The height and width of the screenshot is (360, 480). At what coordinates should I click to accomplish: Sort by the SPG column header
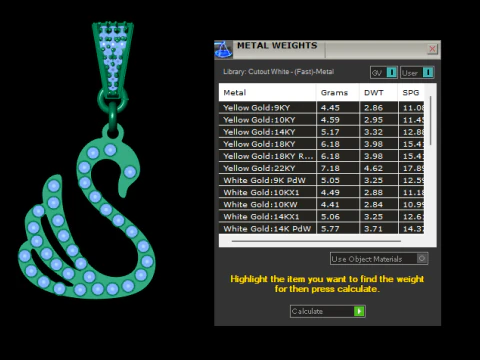click(x=411, y=93)
